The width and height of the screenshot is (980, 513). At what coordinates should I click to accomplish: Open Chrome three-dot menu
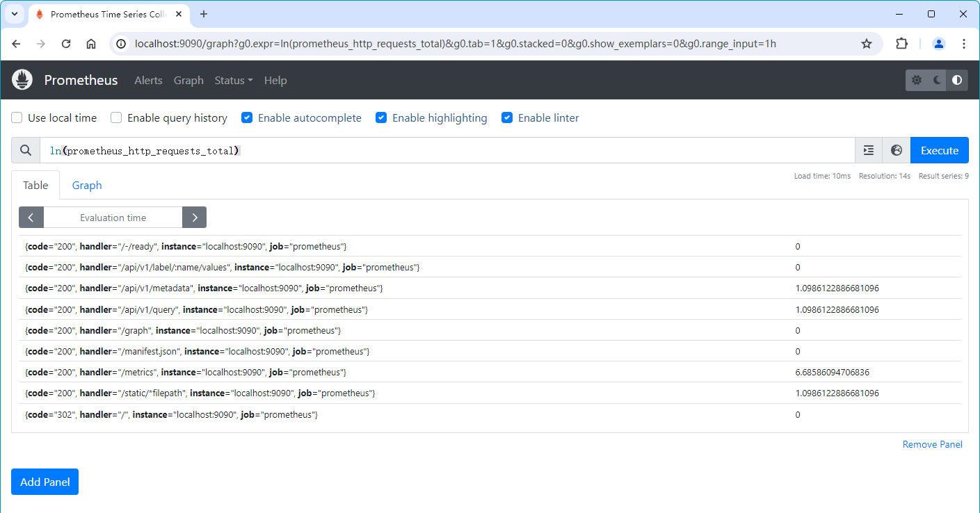click(x=964, y=44)
